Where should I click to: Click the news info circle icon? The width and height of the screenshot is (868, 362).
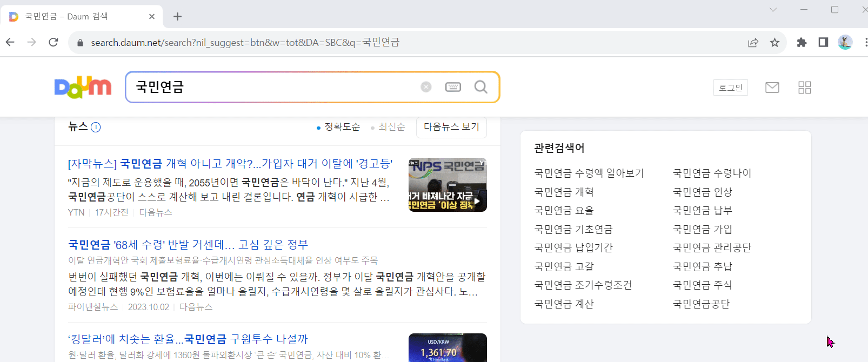[x=96, y=128]
